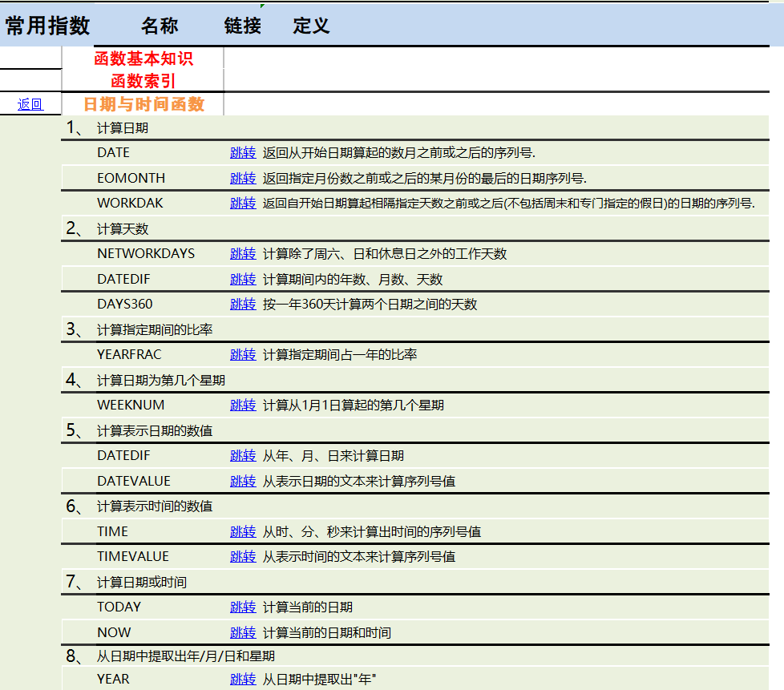Select the TIME function name cell

coord(112,531)
